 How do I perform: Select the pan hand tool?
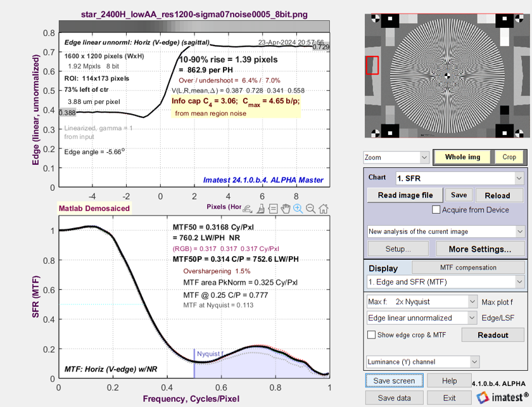tap(286, 209)
